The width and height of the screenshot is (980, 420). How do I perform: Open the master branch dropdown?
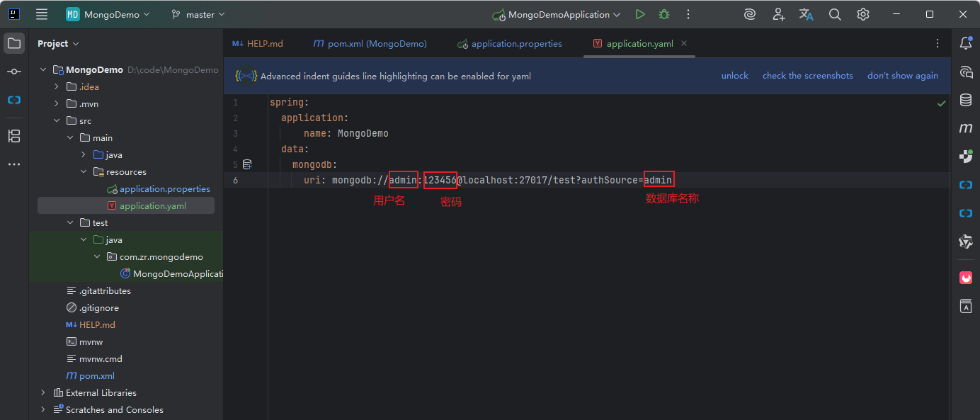[198, 14]
